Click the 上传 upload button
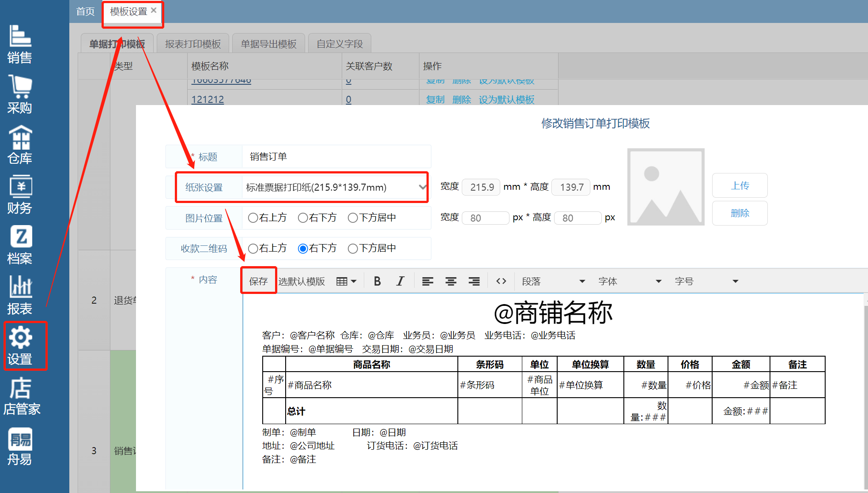Screen dimensions: 868x493 740,185
